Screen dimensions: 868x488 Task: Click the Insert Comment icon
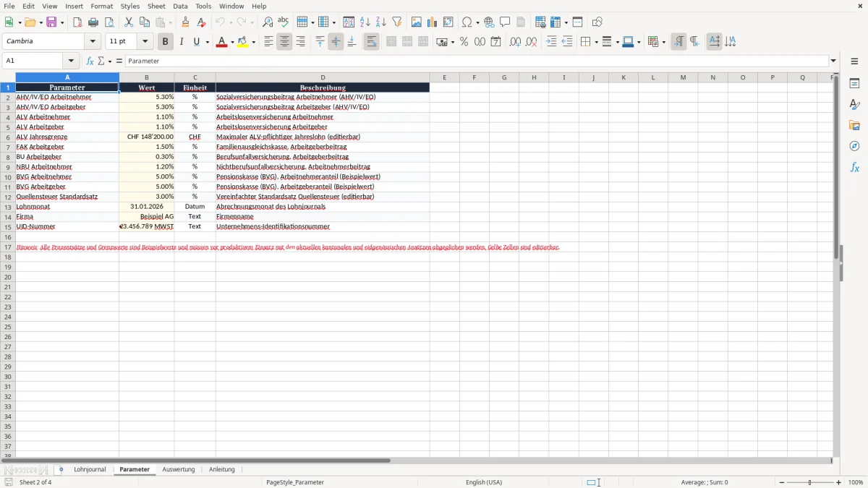tap(505, 22)
